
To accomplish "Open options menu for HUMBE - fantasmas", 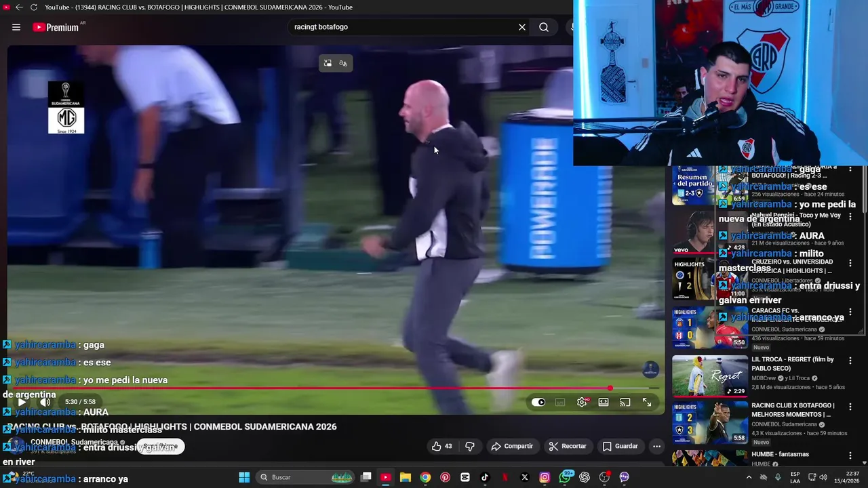I will pyautogui.click(x=850, y=455).
